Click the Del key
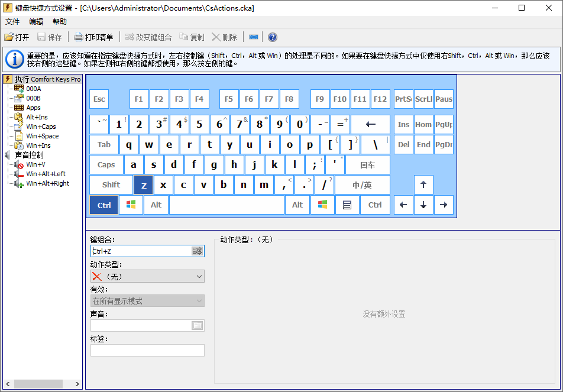Image resolution: width=563 pixels, height=392 pixels. [x=403, y=145]
